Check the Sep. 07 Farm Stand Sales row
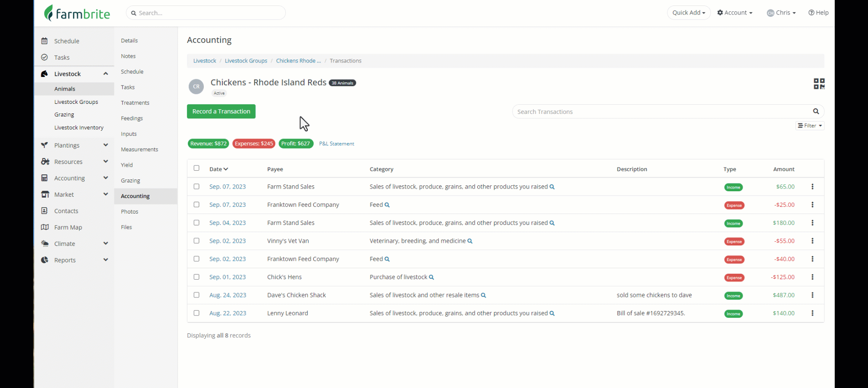The width and height of the screenshot is (868, 388). [196, 186]
